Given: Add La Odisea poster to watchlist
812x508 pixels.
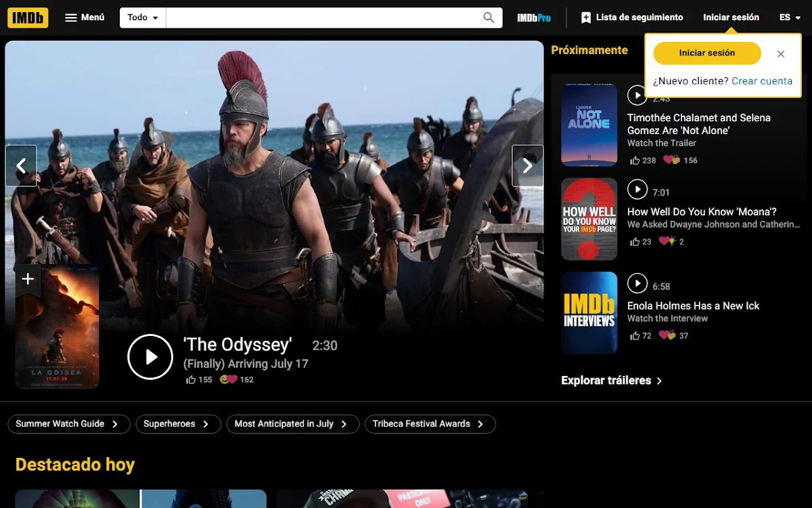Looking at the screenshot, I should coord(28,279).
